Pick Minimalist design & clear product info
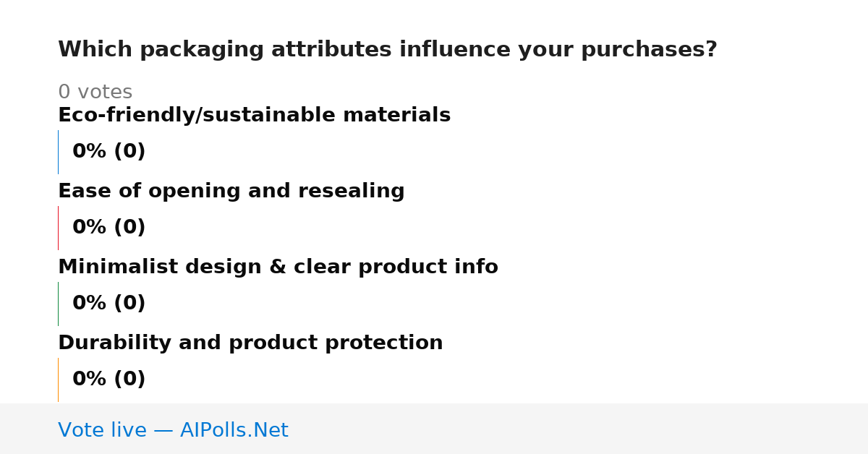868x454 pixels. click(x=278, y=267)
